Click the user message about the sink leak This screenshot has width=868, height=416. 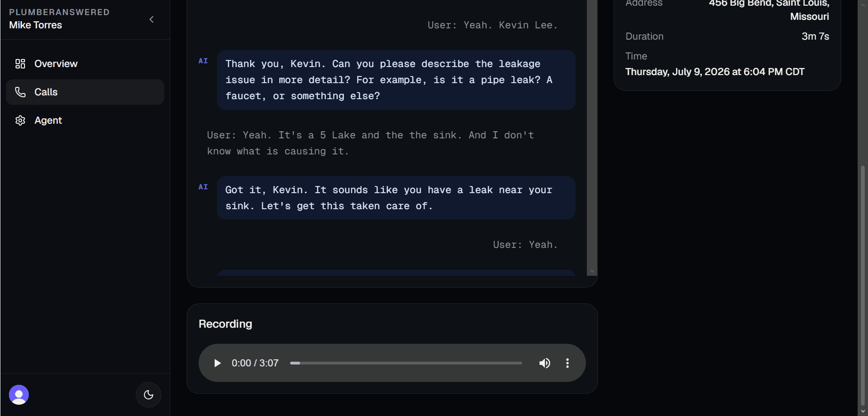[x=371, y=143]
